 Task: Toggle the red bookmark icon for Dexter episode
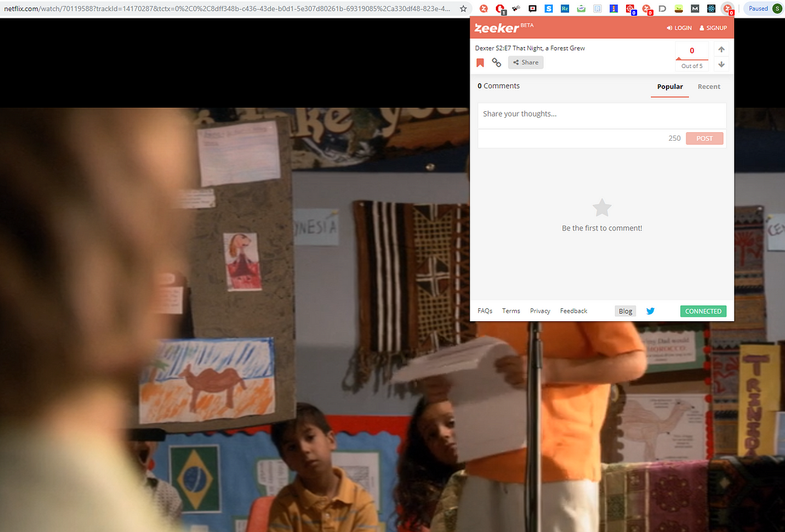point(480,63)
